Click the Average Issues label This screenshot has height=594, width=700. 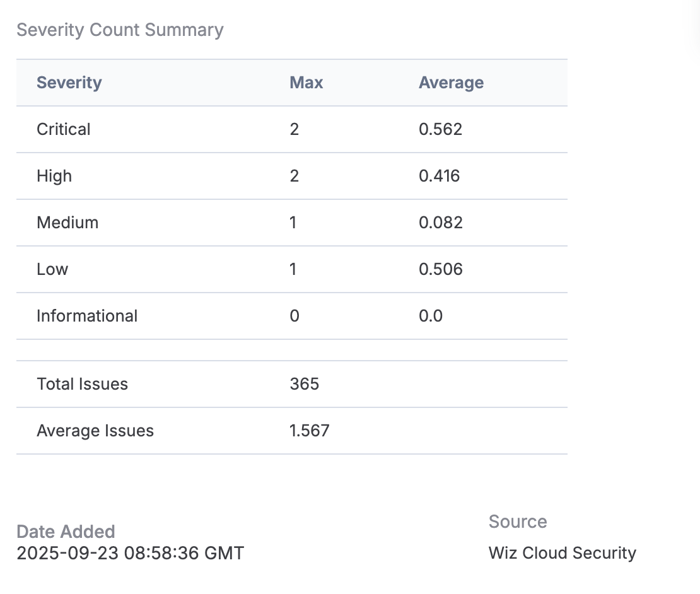click(x=95, y=431)
